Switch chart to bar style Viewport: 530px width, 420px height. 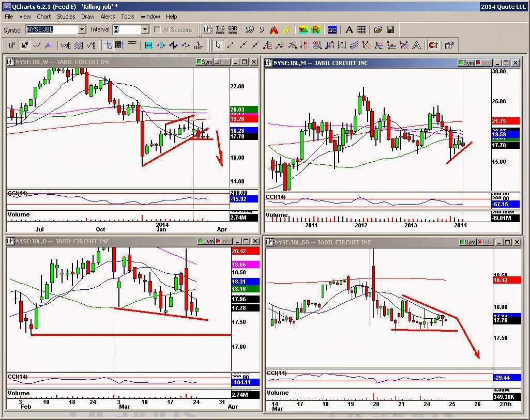click(x=12, y=45)
